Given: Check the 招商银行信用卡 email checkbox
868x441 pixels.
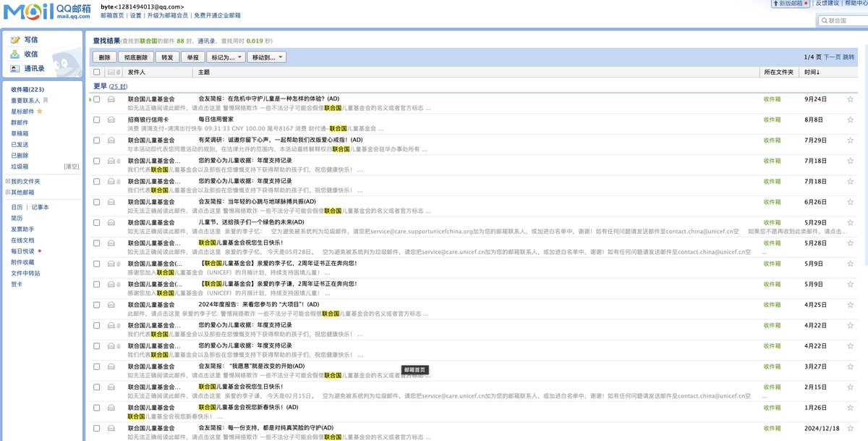Looking at the screenshot, I should pyautogui.click(x=97, y=119).
